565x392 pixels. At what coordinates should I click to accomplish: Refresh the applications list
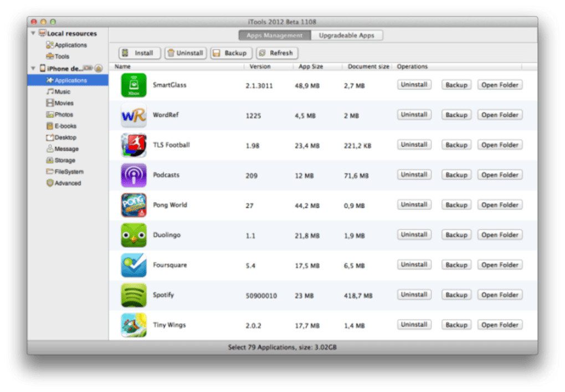277,53
